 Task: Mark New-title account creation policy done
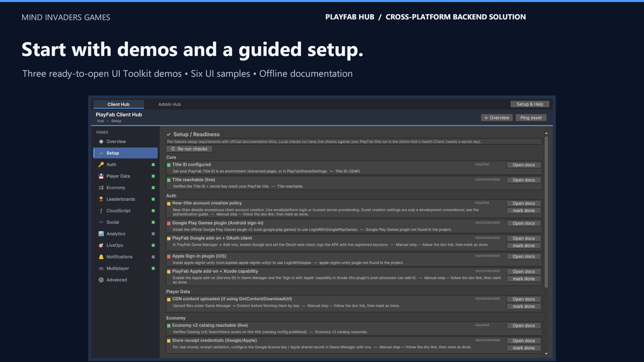[x=524, y=211]
